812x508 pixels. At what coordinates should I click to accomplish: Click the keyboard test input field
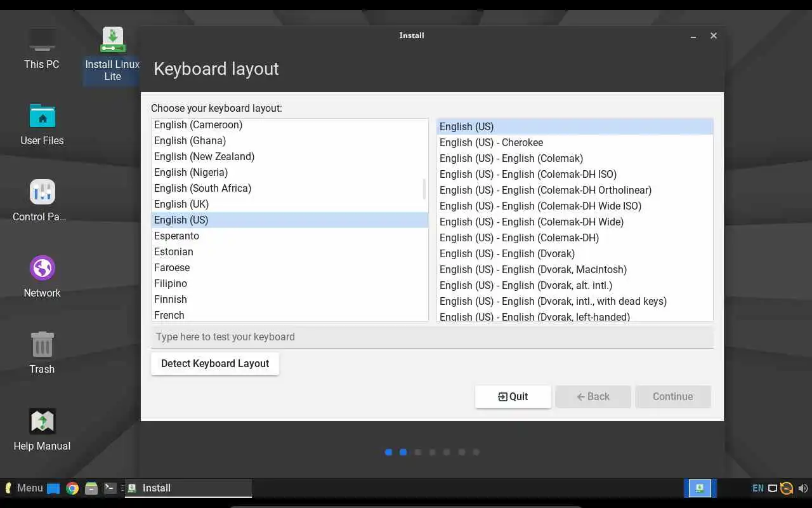click(x=432, y=337)
